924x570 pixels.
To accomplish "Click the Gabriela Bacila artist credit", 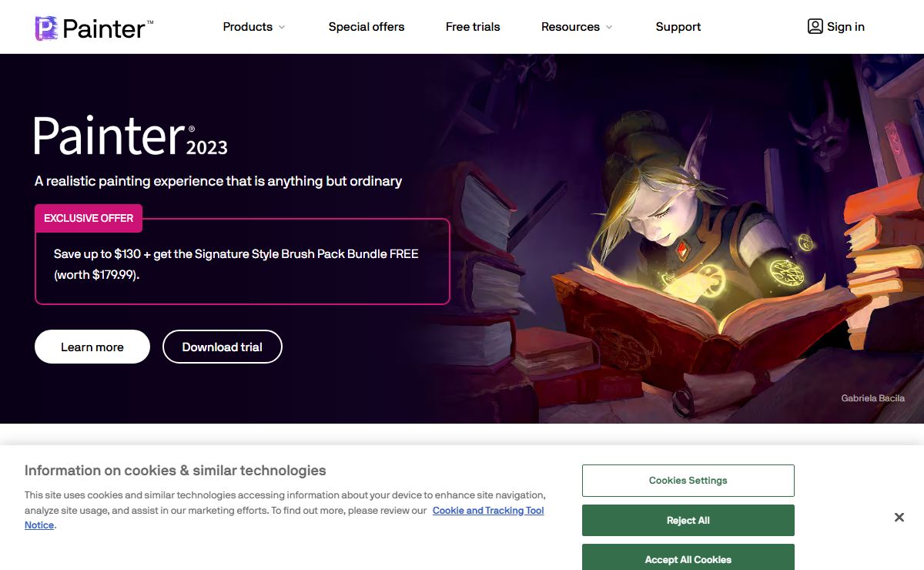I will pos(872,398).
